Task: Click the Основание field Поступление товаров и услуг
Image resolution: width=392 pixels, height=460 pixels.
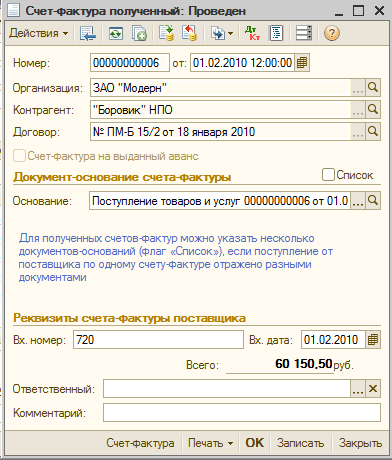Action: pos(220,201)
